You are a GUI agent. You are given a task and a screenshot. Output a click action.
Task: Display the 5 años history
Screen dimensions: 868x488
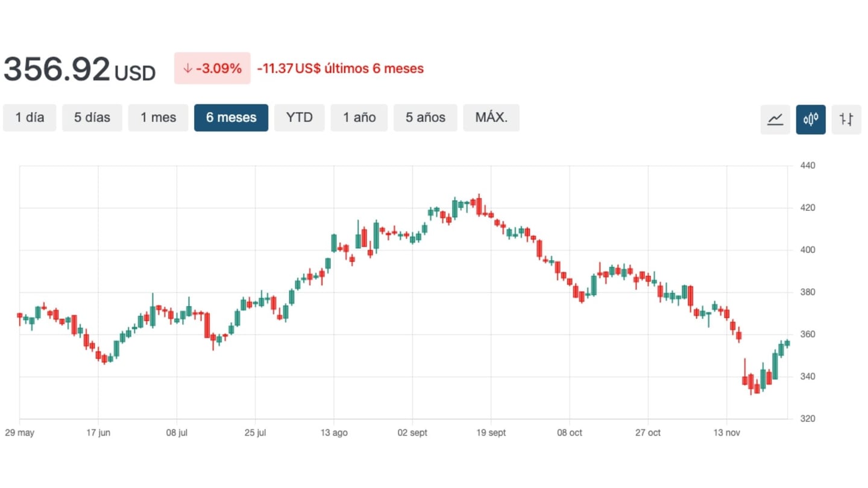coord(425,117)
